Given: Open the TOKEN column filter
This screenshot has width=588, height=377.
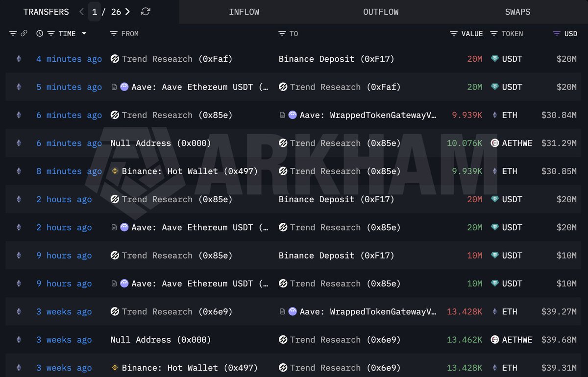Looking at the screenshot, I should (494, 33).
